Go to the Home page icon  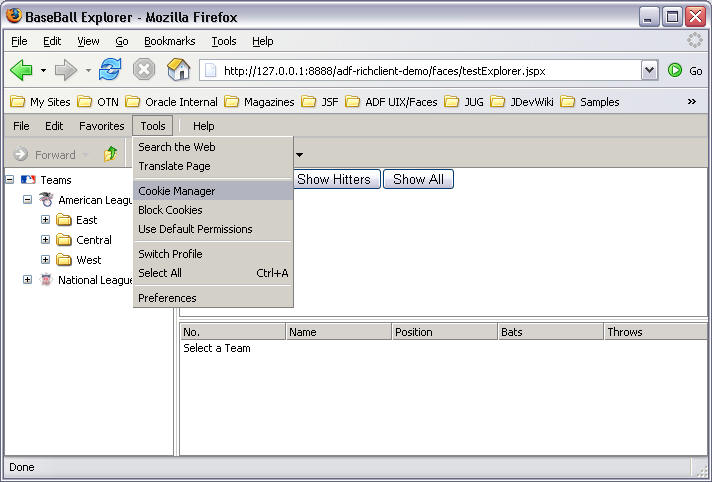[x=178, y=70]
